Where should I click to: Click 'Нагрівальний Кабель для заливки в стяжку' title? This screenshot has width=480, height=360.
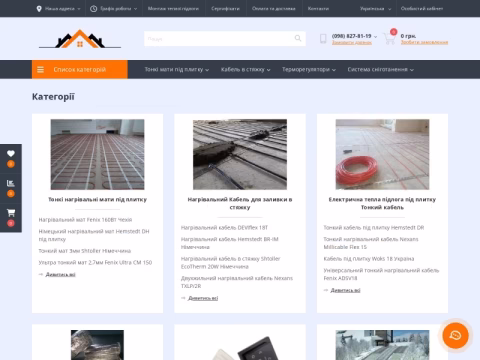(240, 203)
